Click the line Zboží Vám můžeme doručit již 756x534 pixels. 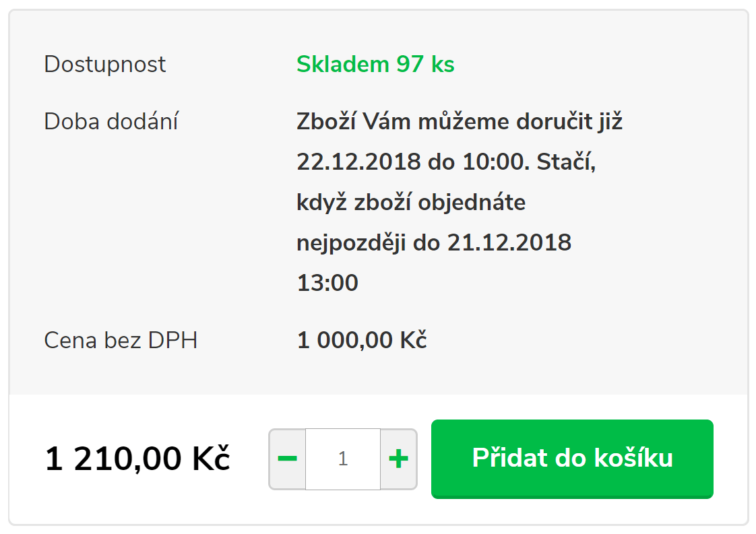pyautogui.click(x=459, y=122)
